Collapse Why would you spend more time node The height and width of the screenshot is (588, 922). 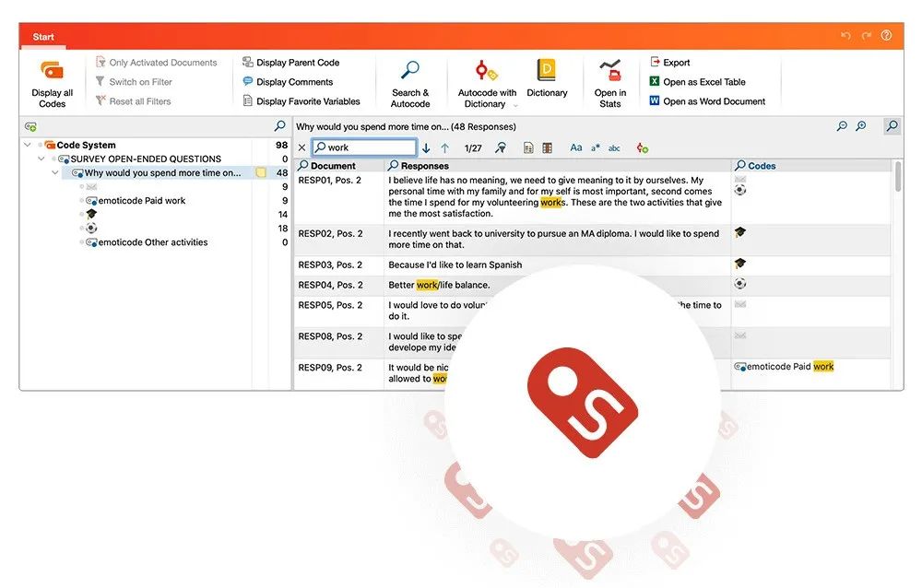pyautogui.click(x=54, y=172)
